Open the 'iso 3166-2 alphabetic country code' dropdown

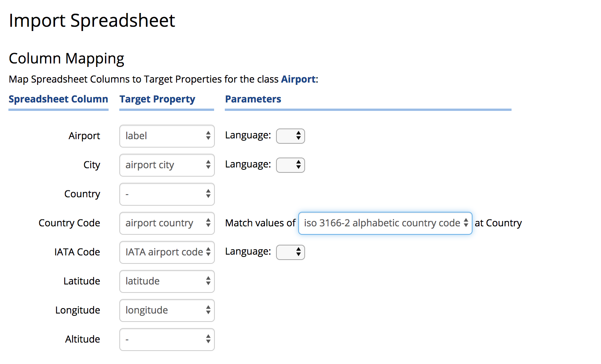tap(385, 223)
